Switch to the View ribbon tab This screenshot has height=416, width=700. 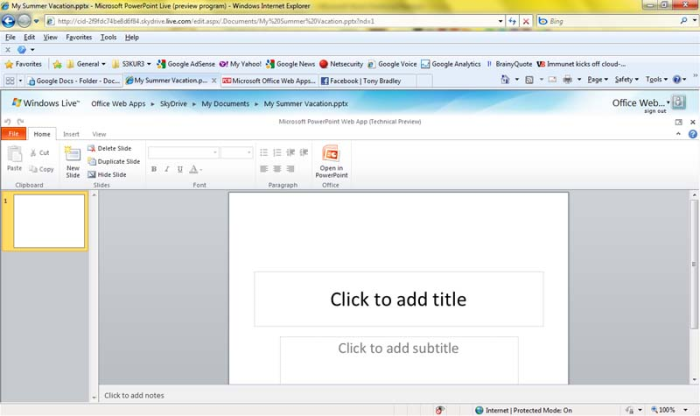tap(99, 134)
